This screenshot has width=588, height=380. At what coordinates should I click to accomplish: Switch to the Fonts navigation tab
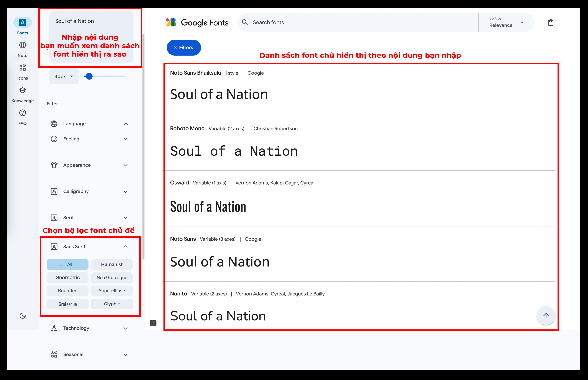(x=22, y=23)
